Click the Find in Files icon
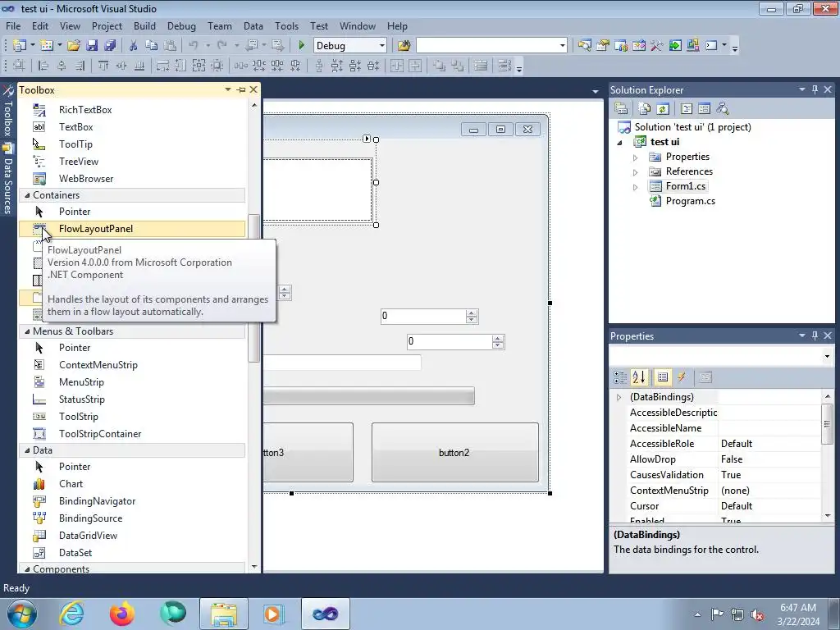The height and width of the screenshot is (630, 840). click(404, 46)
